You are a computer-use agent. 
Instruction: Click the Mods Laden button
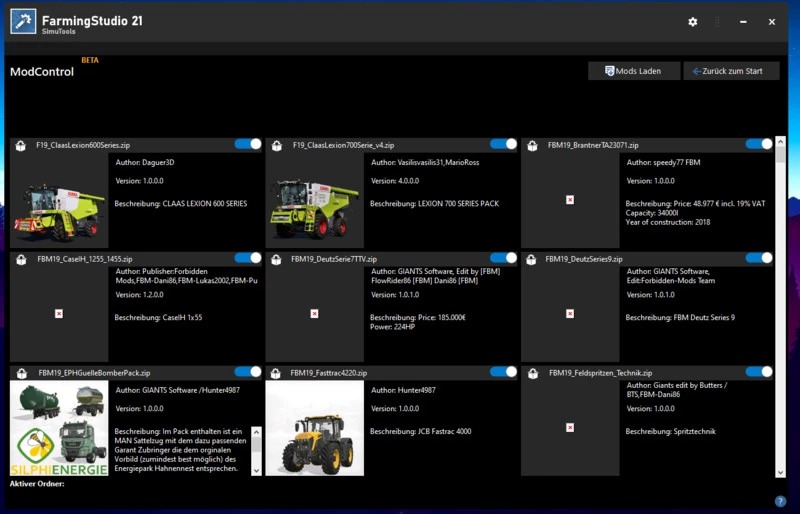[634, 71]
